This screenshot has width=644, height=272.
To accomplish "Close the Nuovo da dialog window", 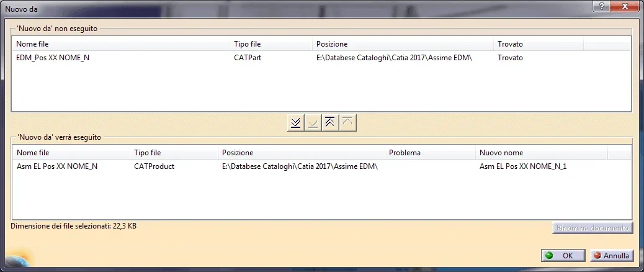I will coord(625,6).
